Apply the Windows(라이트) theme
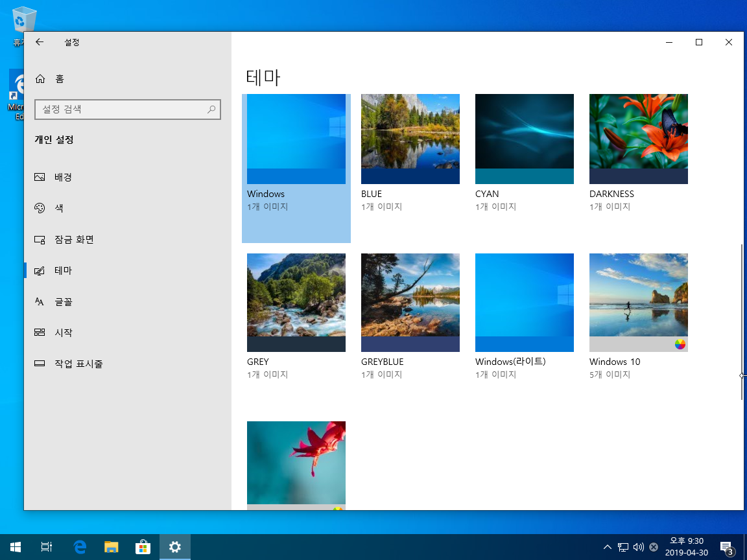747x560 pixels. pos(525,303)
